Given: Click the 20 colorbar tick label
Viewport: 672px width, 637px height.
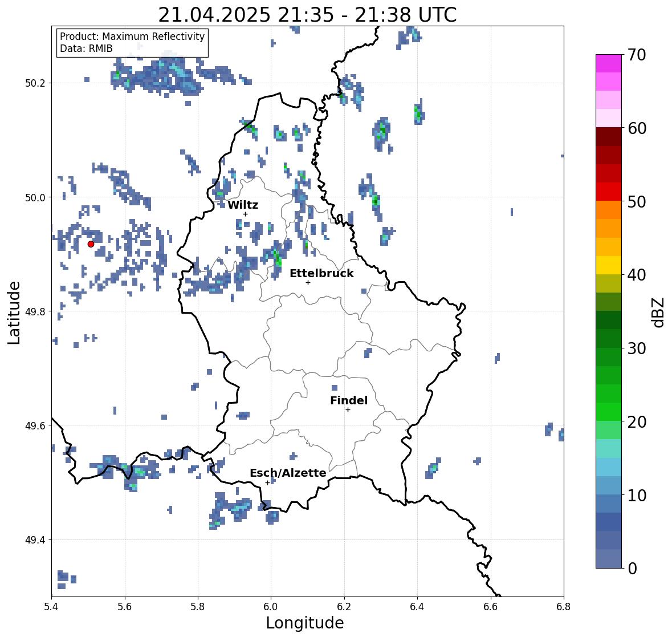Looking at the screenshot, I should click(x=637, y=422).
